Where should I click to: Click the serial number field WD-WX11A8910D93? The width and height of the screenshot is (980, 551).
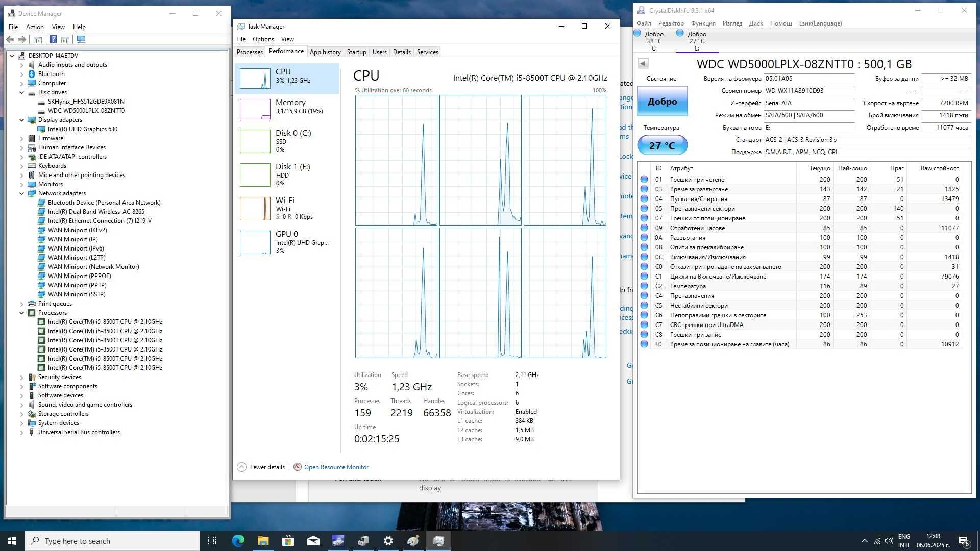point(808,91)
